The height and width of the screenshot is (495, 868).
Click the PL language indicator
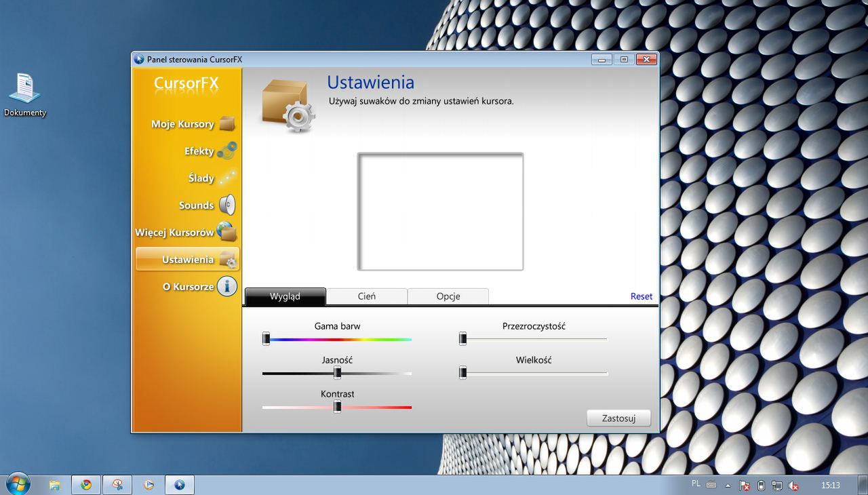click(696, 484)
